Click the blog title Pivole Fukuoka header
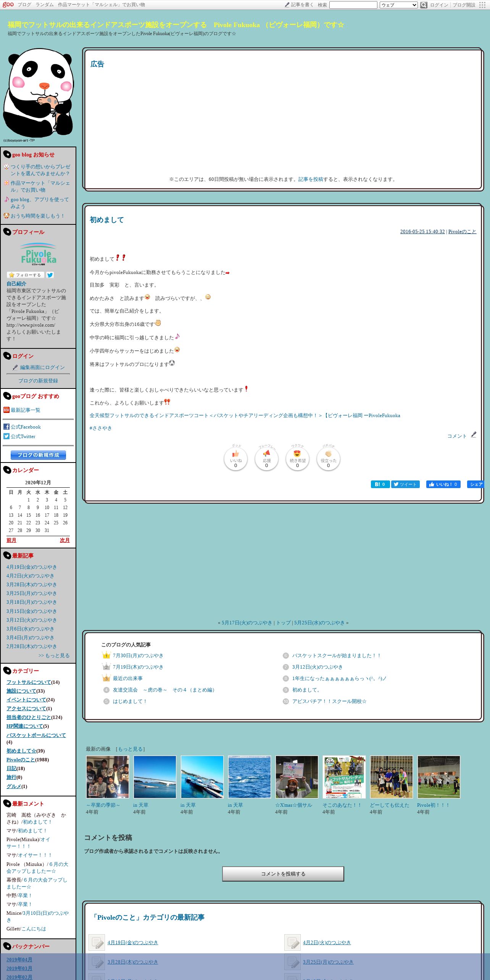490x980 pixels. click(176, 25)
